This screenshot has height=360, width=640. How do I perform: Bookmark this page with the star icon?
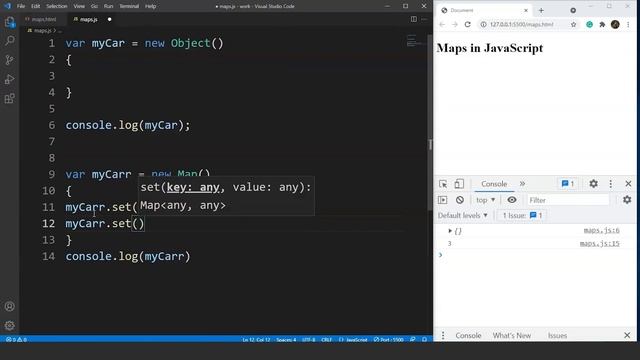(573, 24)
